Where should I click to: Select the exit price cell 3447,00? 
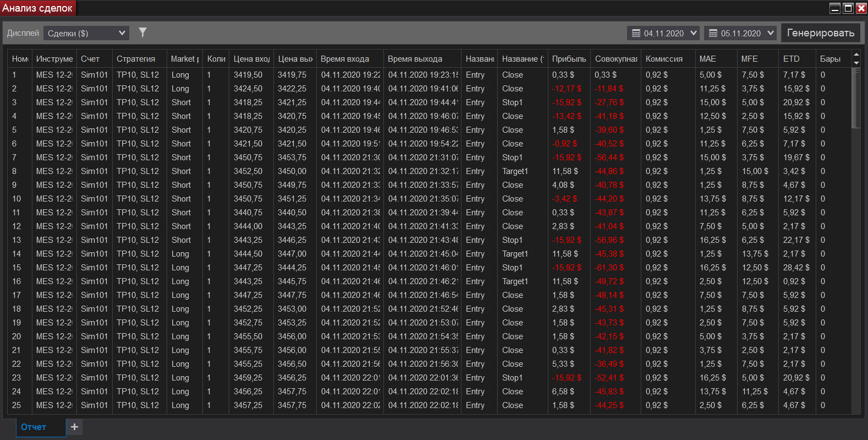coord(292,254)
